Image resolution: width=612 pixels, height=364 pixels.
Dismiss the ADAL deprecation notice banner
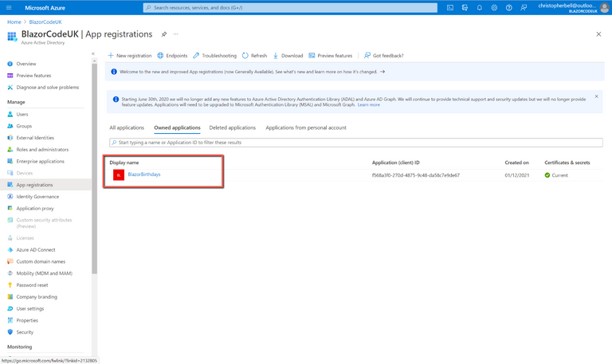pyautogui.click(x=596, y=96)
